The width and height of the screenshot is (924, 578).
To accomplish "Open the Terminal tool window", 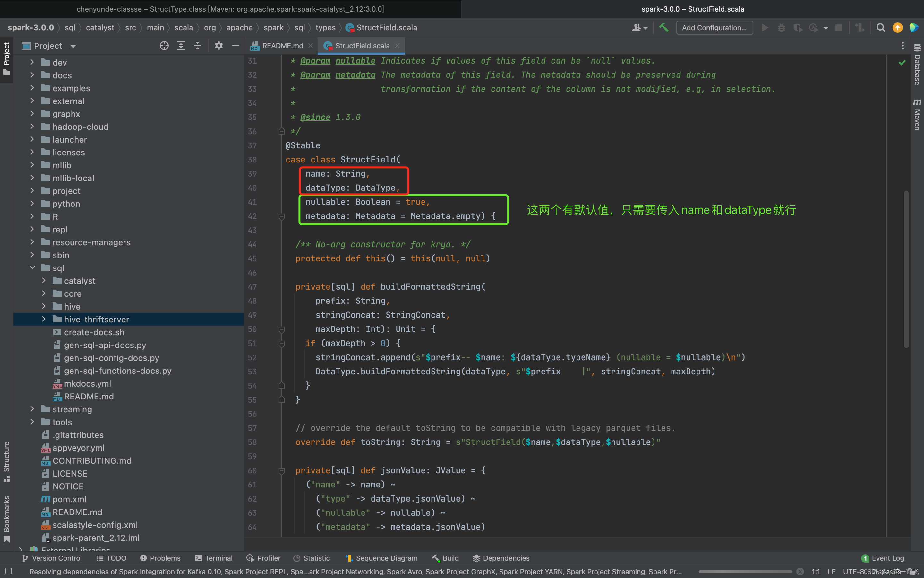I will (x=214, y=558).
